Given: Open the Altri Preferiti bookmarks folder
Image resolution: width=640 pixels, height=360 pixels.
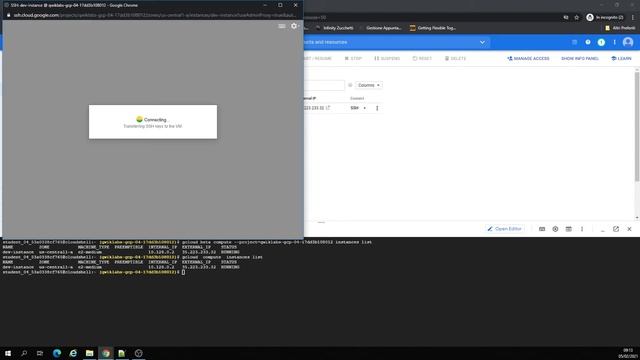Looking at the screenshot, I should (x=620, y=28).
